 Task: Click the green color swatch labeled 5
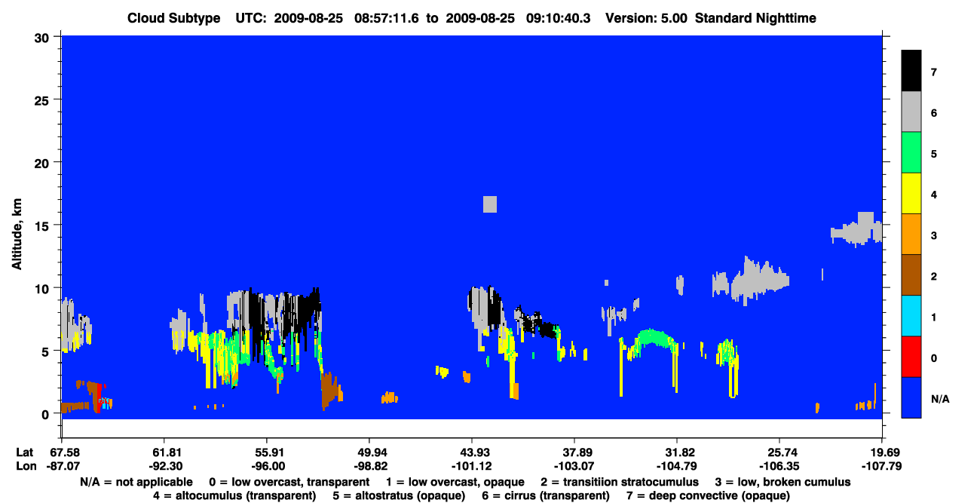pyautogui.click(x=911, y=153)
